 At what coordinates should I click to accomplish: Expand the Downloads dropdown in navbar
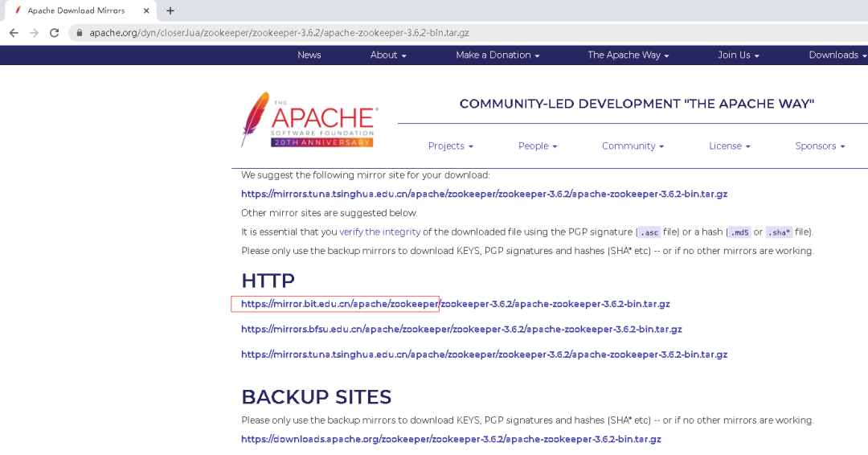pyautogui.click(x=837, y=55)
